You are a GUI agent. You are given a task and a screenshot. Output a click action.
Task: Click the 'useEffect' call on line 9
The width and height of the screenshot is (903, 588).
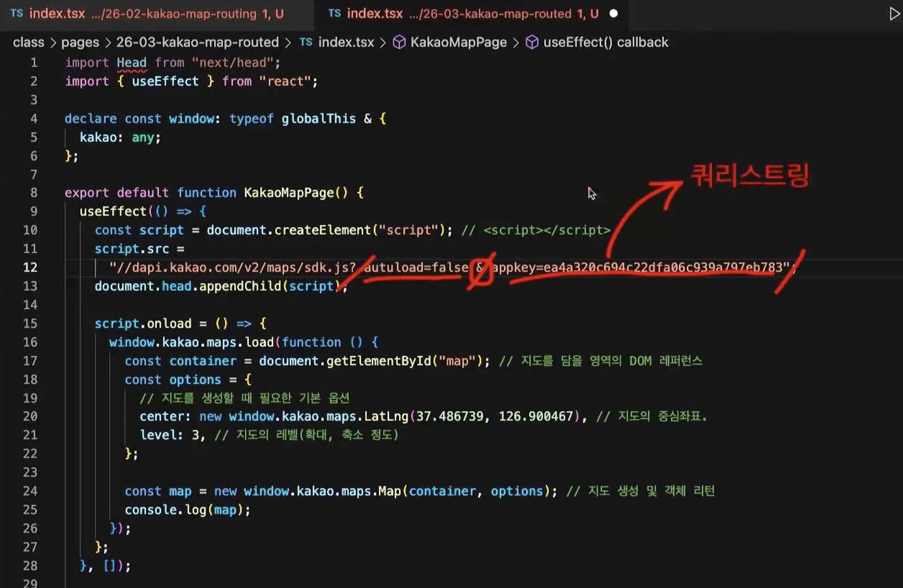(x=113, y=211)
